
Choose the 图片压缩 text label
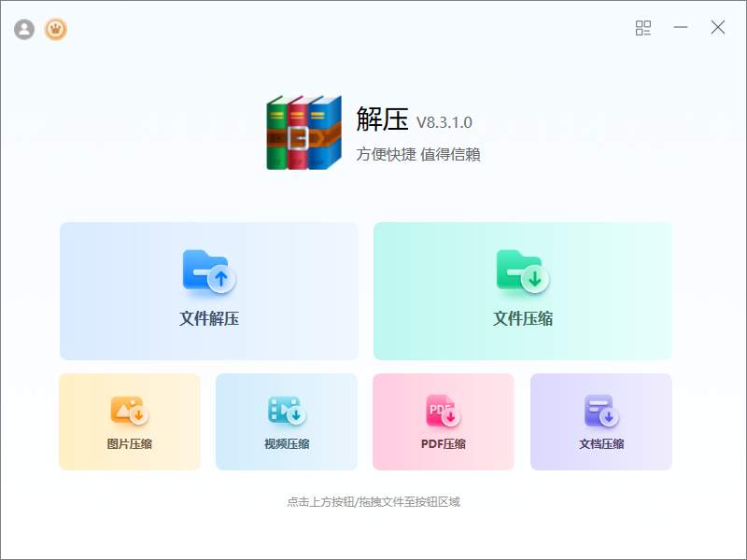pyautogui.click(x=130, y=444)
